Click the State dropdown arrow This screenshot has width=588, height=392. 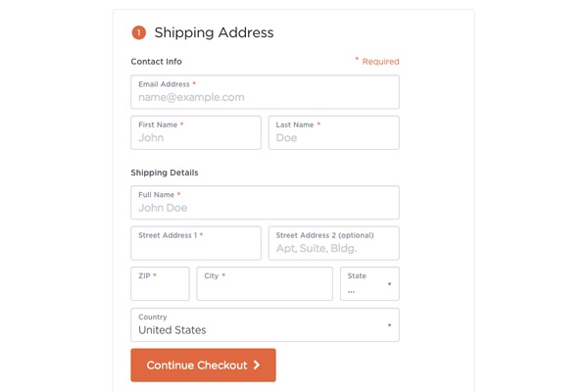[x=390, y=285]
